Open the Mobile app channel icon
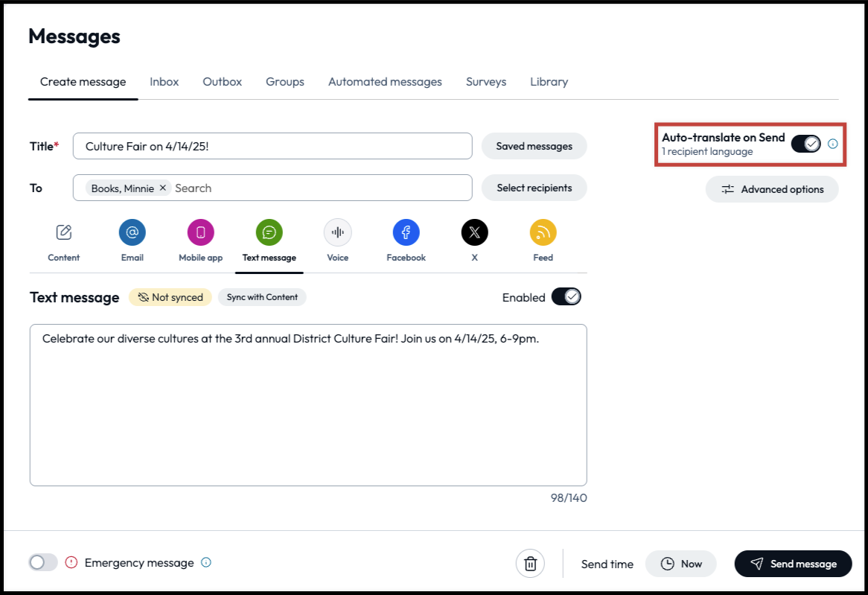 [200, 233]
